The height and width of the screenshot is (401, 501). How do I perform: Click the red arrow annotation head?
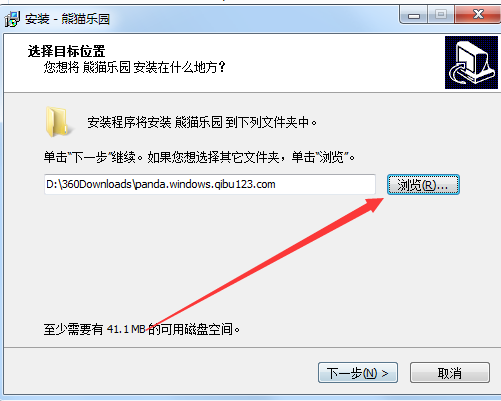point(373,204)
